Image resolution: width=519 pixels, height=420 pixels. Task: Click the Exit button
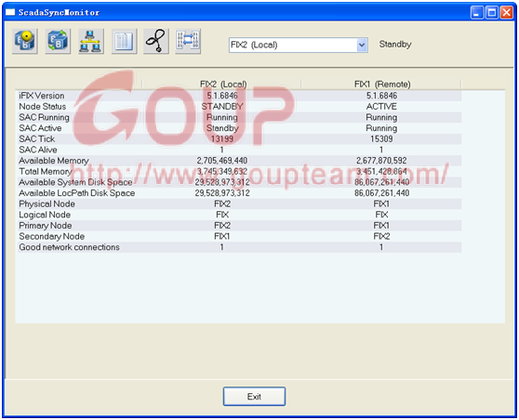coord(254,396)
